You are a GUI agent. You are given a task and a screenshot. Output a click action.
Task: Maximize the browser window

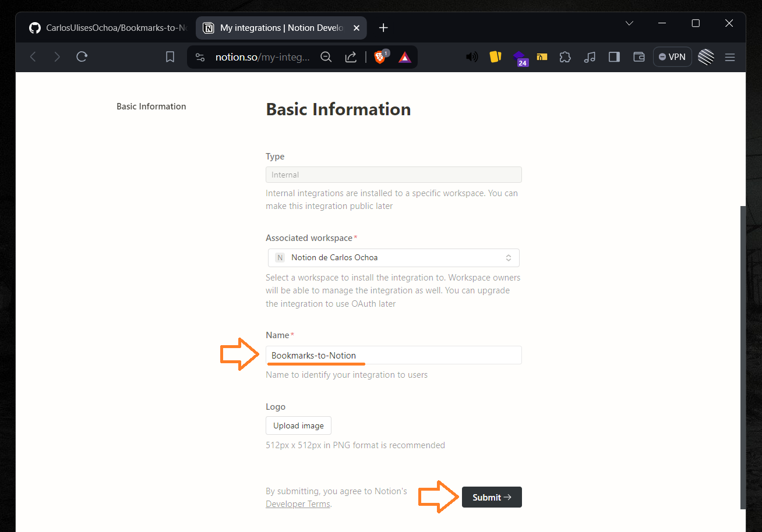[696, 23]
